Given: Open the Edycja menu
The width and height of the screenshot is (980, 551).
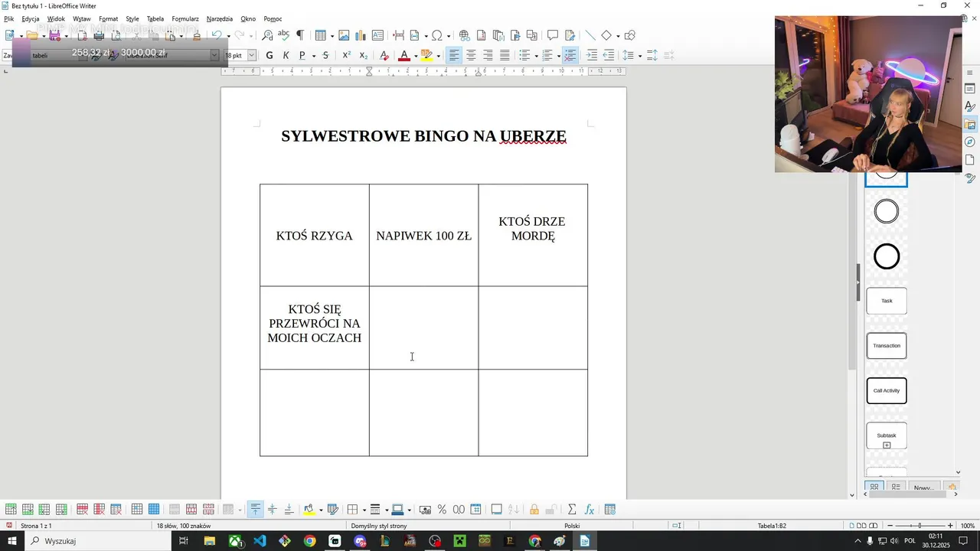Looking at the screenshot, I should tap(31, 18).
